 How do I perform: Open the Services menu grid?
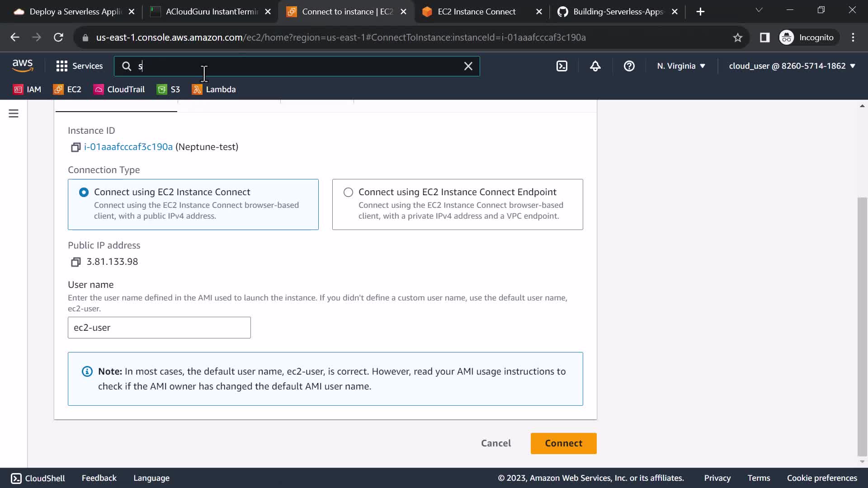(x=80, y=66)
